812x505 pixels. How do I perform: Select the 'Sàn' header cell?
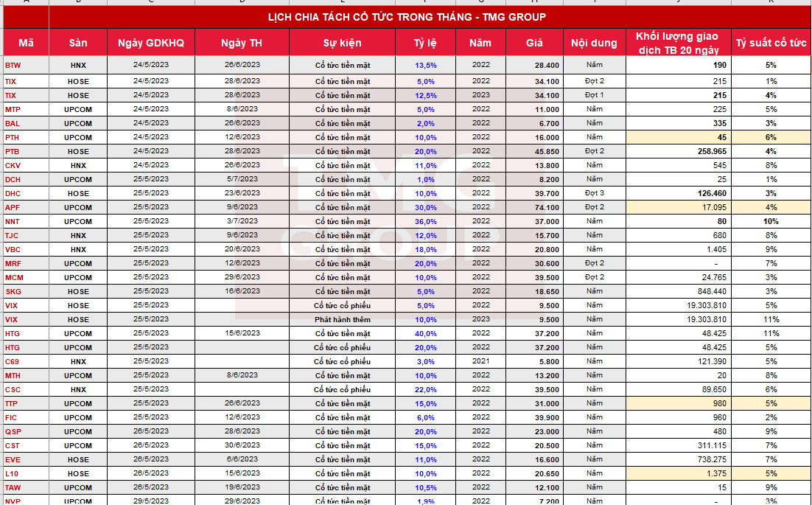[78, 43]
